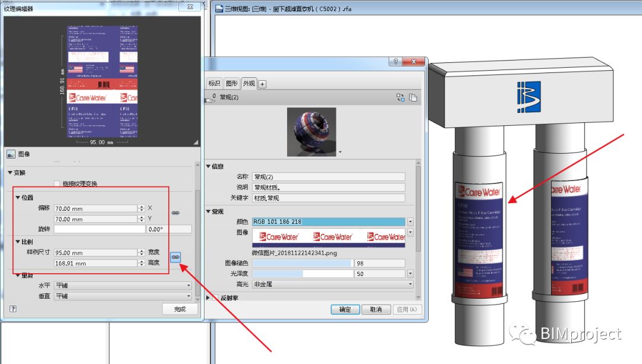Open the 水平 repeat dropdown
The height and width of the screenshot is (364, 642).
tap(123, 285)
